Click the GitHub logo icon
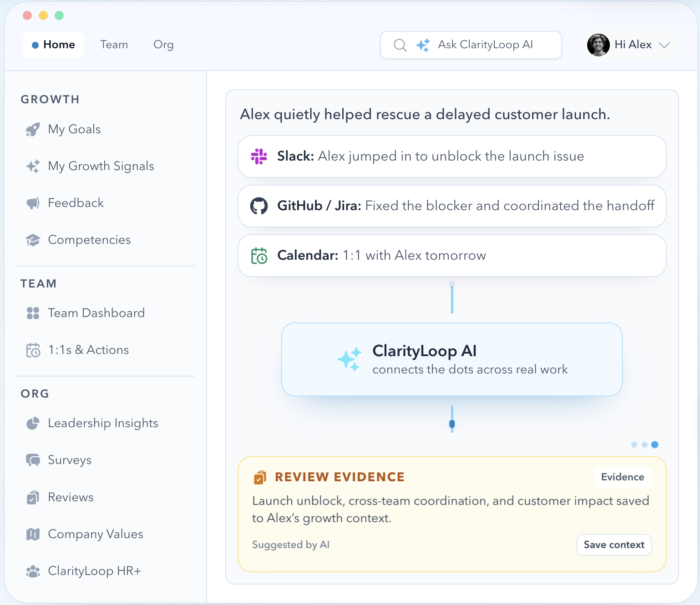The width and height of the screenshot is (700, 605). [259, 206]
